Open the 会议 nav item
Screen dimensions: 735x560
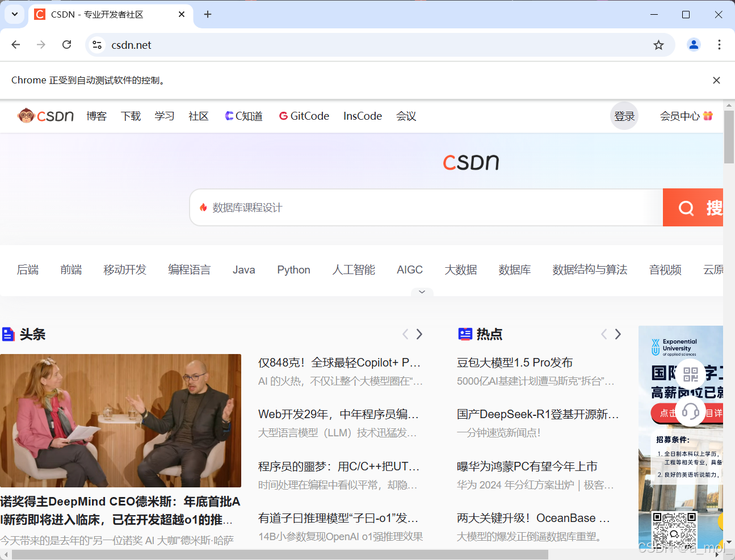(406, 116)
